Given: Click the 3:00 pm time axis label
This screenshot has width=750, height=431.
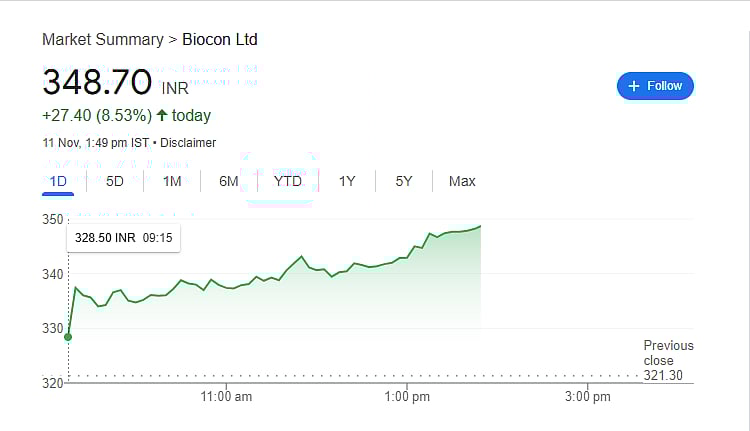Looking at the screenshot, I should click(587, 397).
